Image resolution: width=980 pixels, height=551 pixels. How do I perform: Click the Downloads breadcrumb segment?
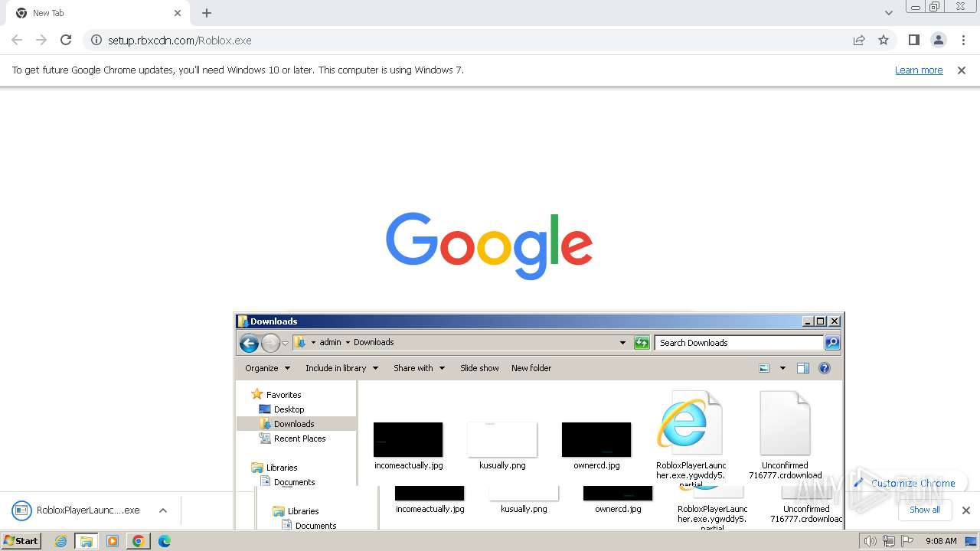coord(374,342)
